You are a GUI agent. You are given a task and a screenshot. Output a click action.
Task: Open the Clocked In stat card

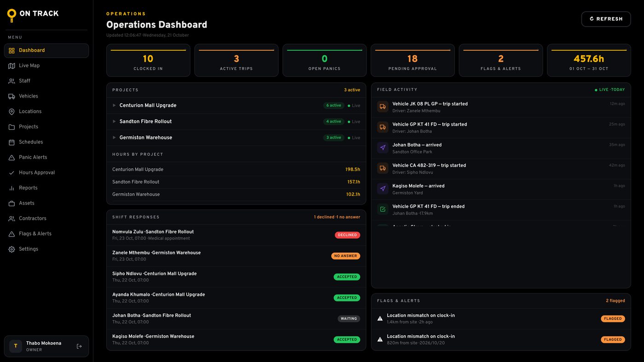click(148, 60)
